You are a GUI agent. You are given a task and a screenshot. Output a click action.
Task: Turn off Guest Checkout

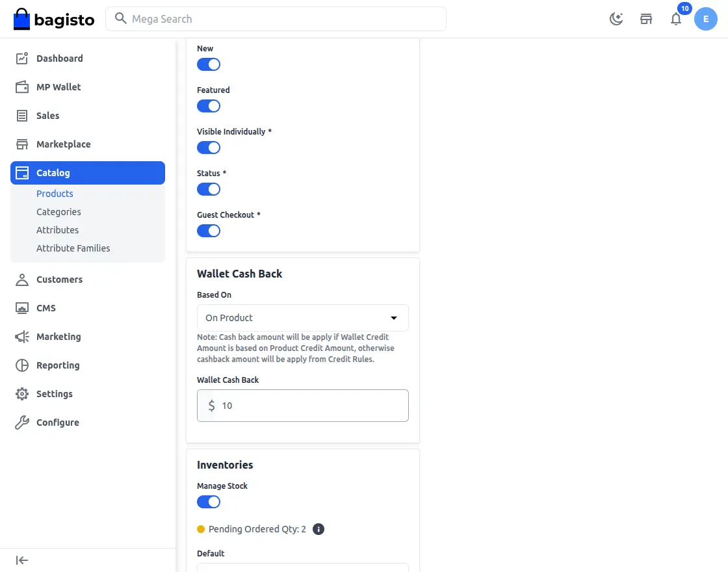click(x=208, y=230)
